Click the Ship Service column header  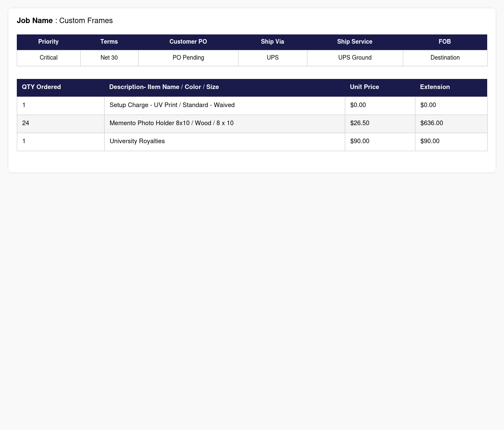pos(355,42)
